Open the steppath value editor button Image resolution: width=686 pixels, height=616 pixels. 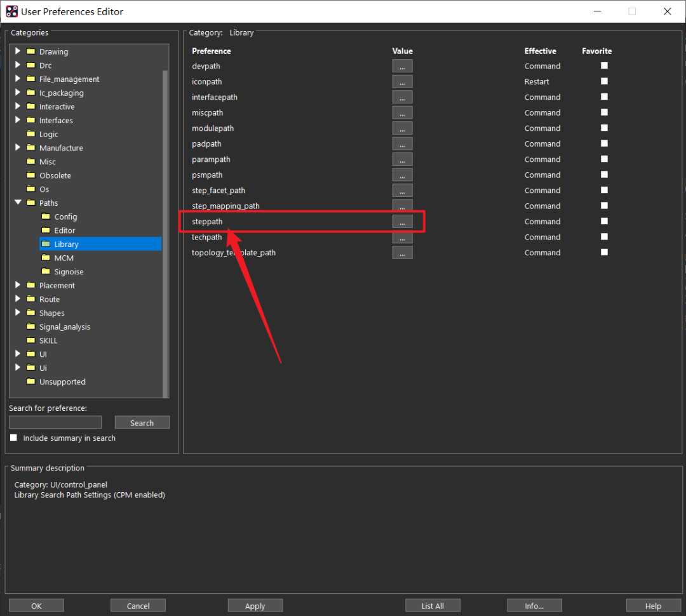(x=402, y=221)
